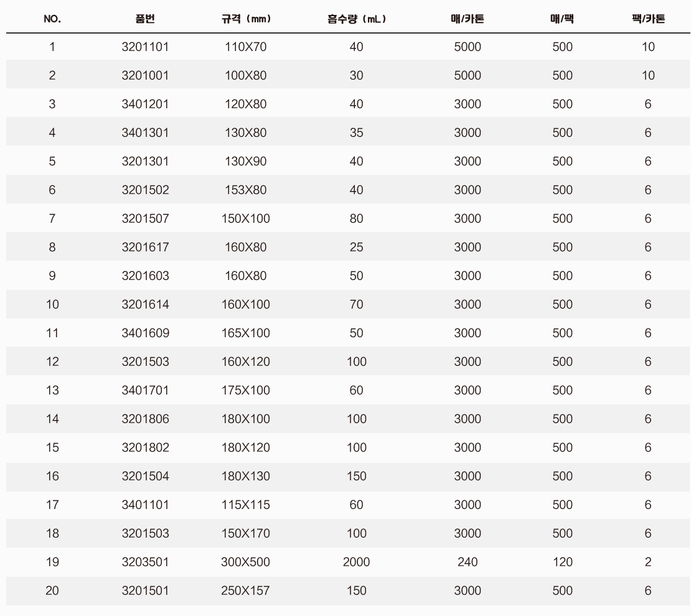Select product number 3201101 cell
The height and width of the screenshot is (616, 691).
pyautogui.click(x=145, y=47)
